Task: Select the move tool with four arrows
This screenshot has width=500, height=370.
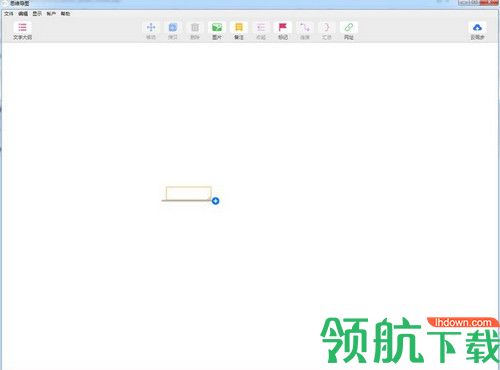Action: point(151,27)
